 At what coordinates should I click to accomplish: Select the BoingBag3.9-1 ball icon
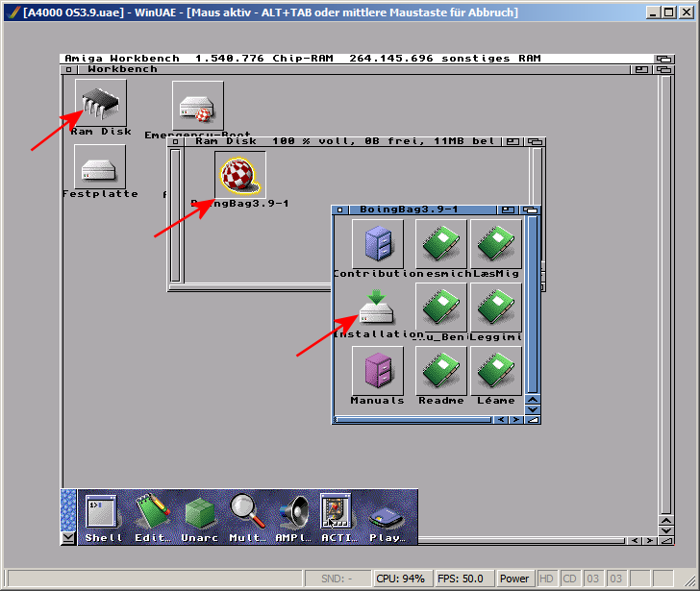(240, 175)
